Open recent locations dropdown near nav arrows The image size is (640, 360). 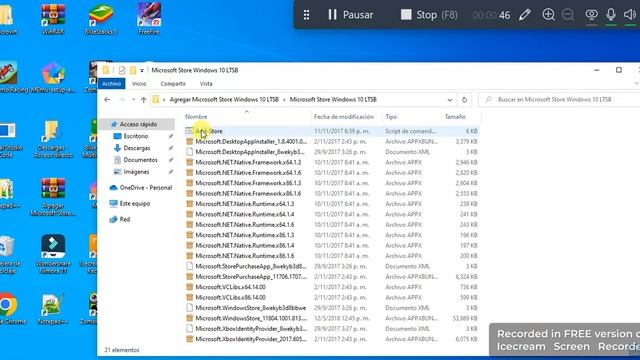click(x=133, y=100)
